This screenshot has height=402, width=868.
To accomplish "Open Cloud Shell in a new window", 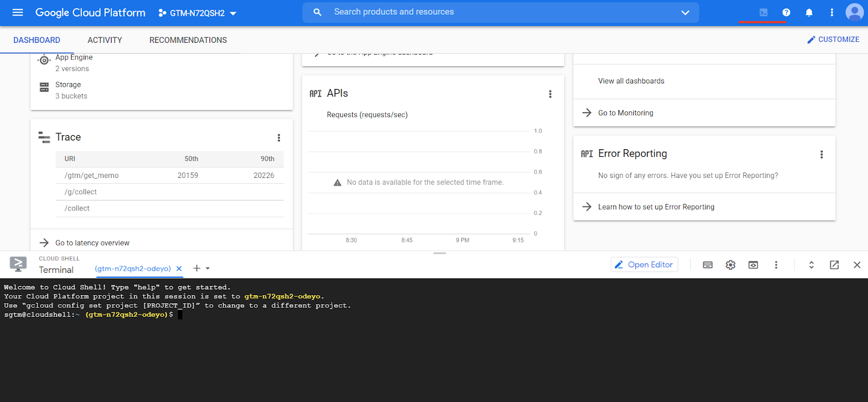I will (x=834, y=265).
